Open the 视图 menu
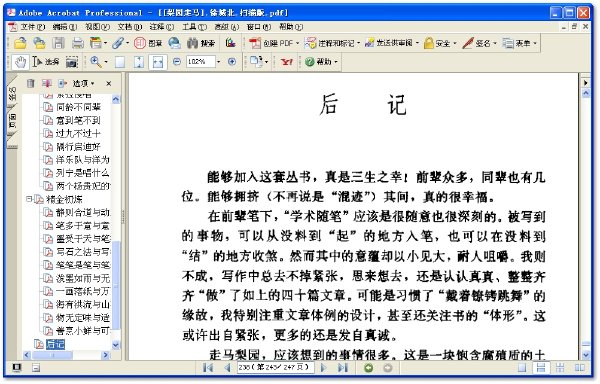This screenshot has height=384, width=600. point(97,27)
